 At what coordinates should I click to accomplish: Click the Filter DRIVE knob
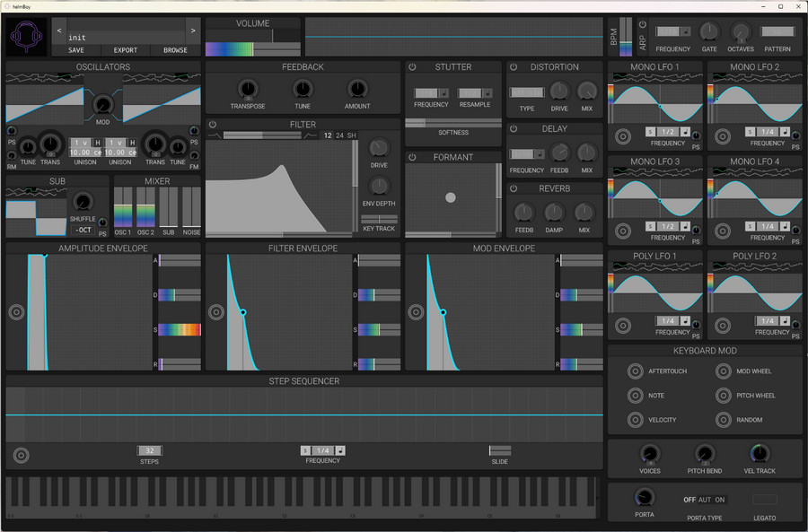[x=379, y=149]
